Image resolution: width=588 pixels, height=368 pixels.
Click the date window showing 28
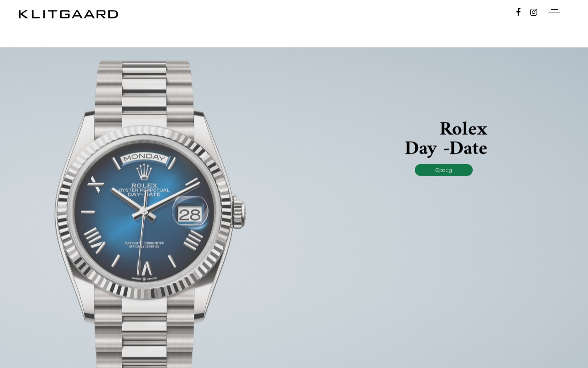coord(190,214)
